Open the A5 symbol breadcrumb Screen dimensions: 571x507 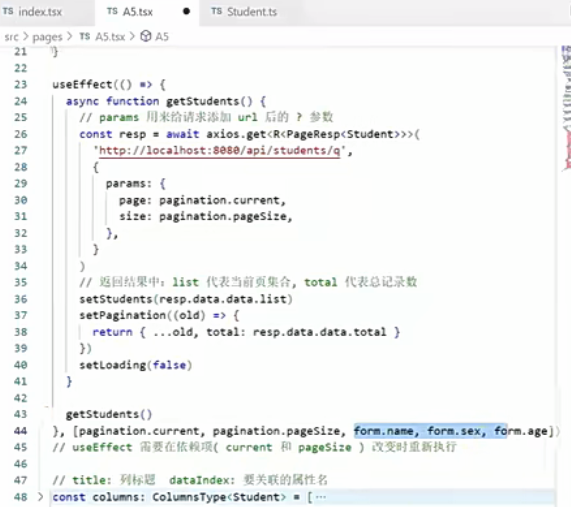(x=162, y=36)
